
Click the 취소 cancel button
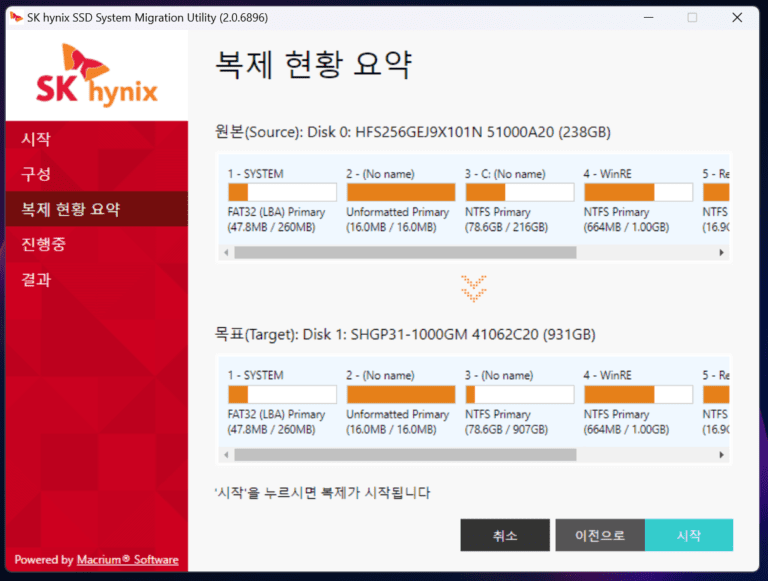pyautogui.click(x=505, y=535)
